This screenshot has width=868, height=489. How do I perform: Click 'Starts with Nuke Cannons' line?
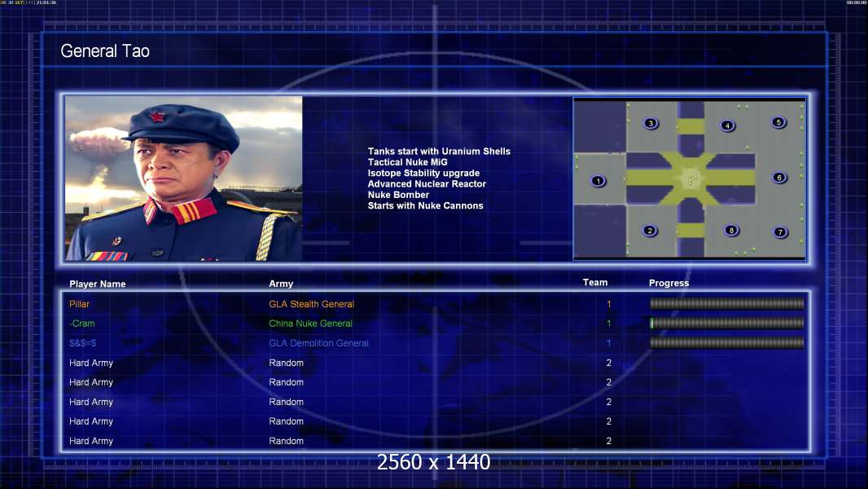(425, 205)
